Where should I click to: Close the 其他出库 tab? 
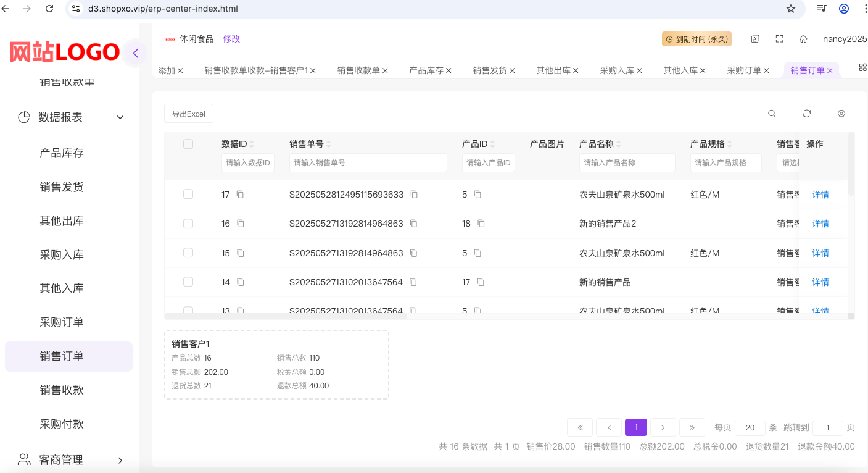[x=576, y=70]
